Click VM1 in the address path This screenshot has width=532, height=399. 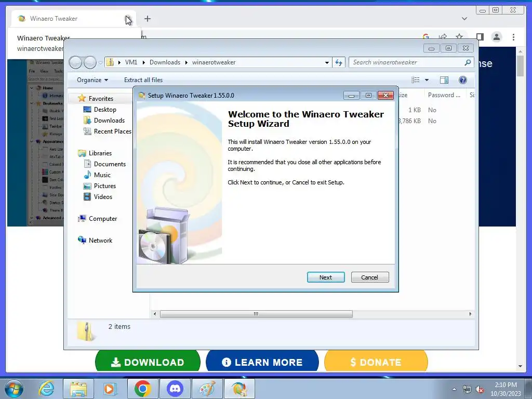tap(131, 62)
